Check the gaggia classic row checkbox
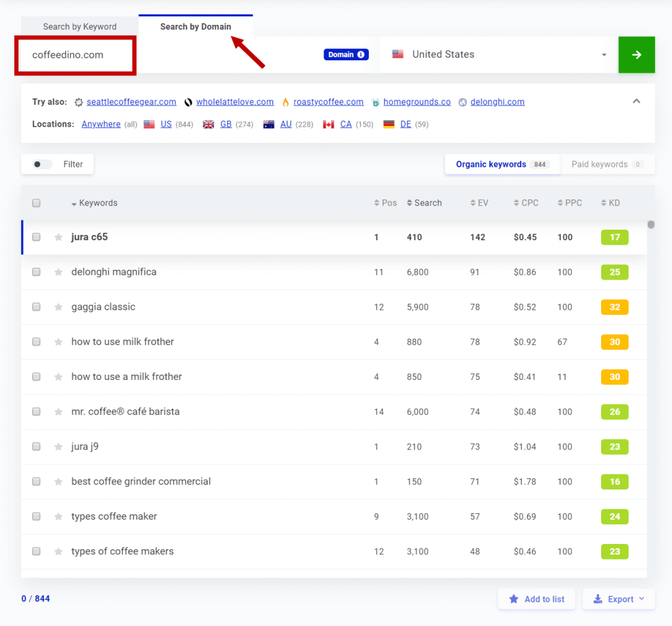Image resolution: width=672 pixels, height=626 pixels. [x=37, y=306]
